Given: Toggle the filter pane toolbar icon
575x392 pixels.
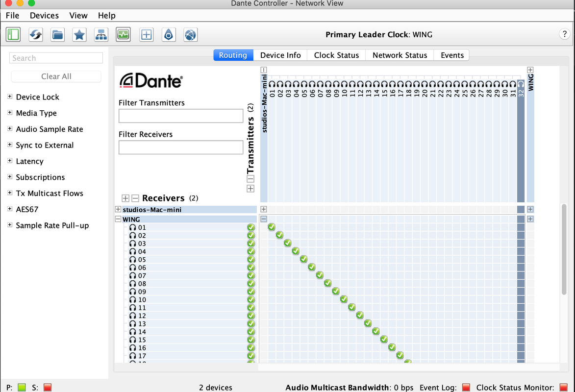Looking at the screenshot, I should 13,35.
